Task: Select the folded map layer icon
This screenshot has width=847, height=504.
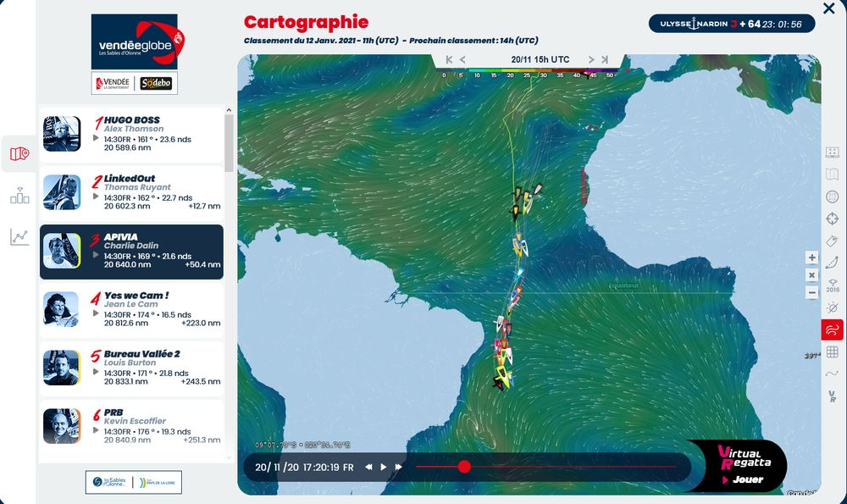Action: (833, 174)
